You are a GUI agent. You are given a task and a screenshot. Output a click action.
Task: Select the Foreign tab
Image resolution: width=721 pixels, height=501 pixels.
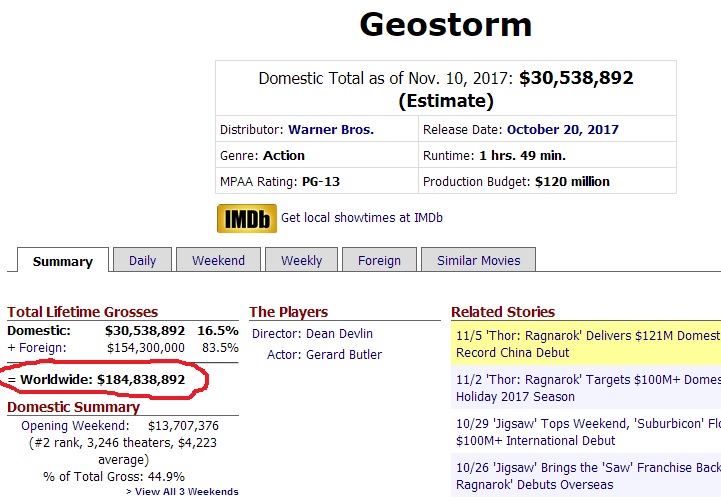[x=379, y=260]
